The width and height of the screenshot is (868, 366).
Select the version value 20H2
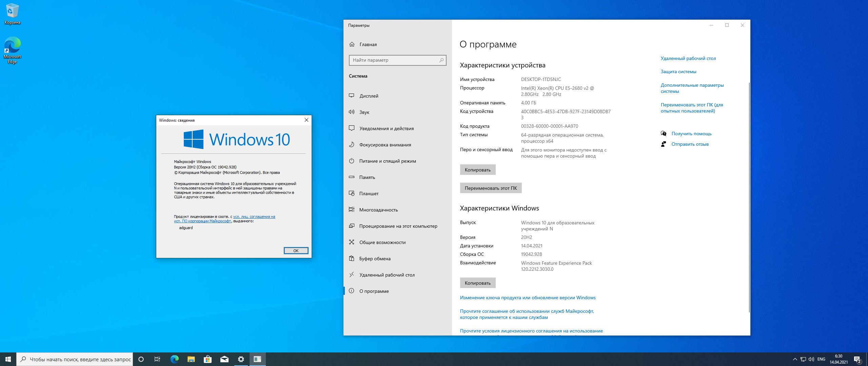[527, 237]
